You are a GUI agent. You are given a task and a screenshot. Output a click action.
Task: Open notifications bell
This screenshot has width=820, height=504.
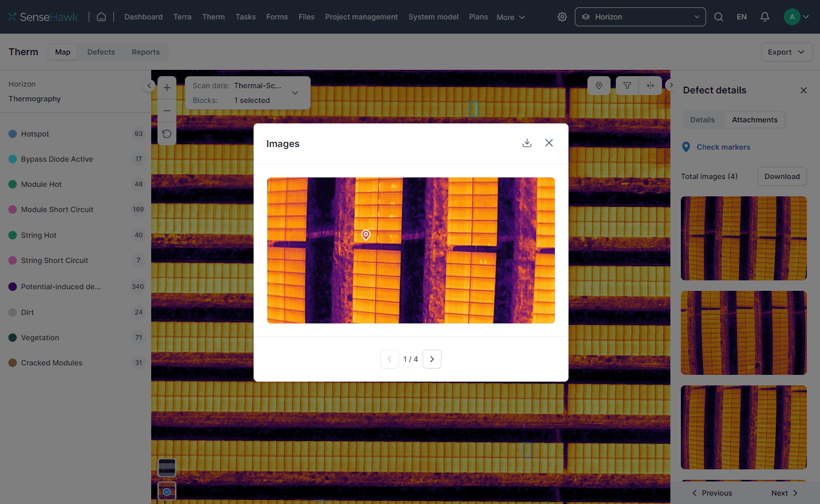pos(765,17)
